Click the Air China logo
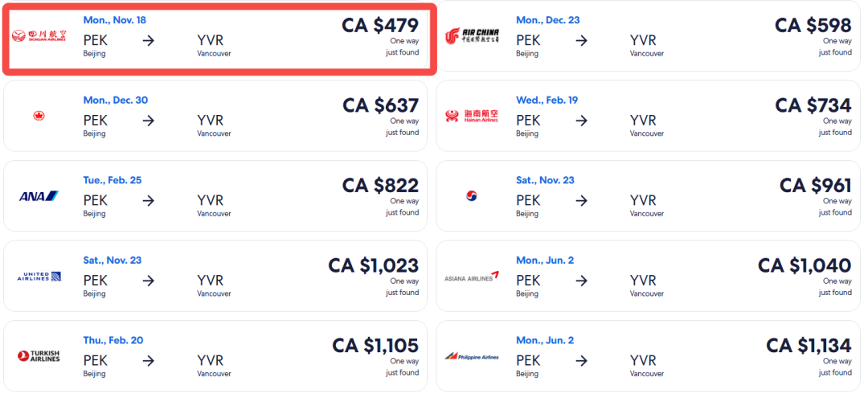Image resolution: width=868 pixels, height=394 pixels. click(x=472, y=36)
